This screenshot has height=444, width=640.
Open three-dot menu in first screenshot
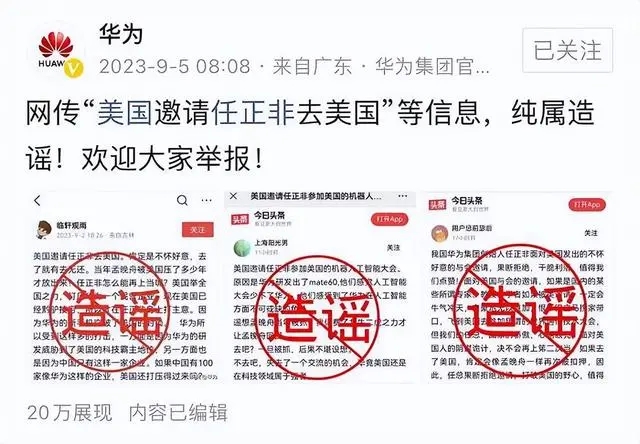(207, 200)
